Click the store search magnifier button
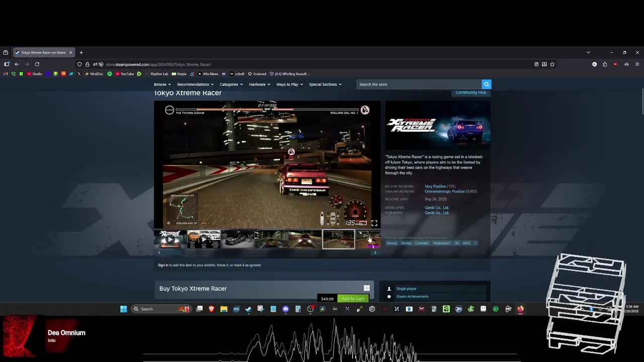The image size is (644, 362). [x=486, y=84]
